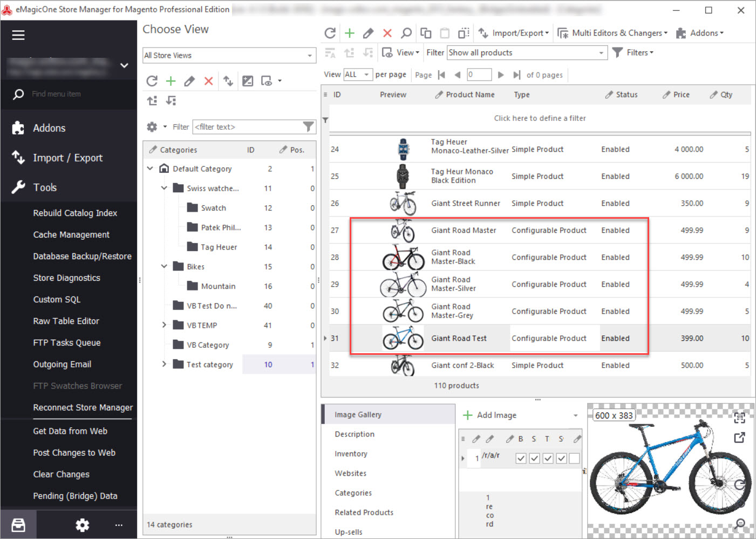Toggle Base image checkbox

coord(521,459)
